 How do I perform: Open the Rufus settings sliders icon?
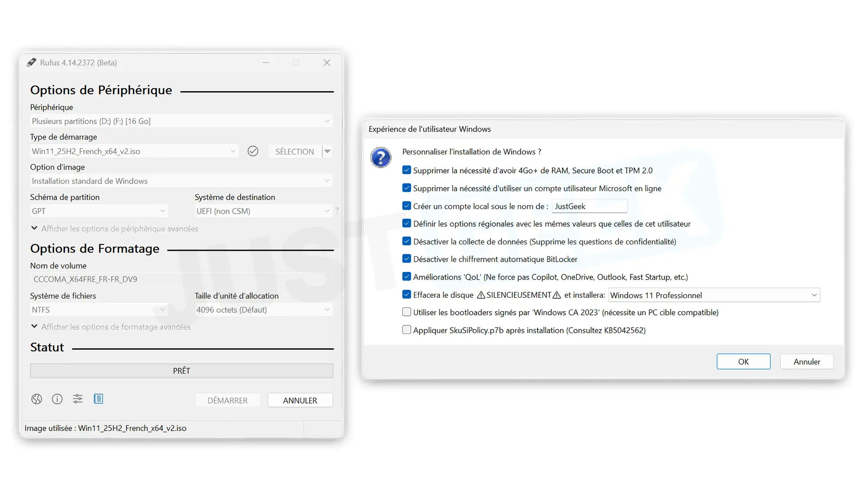78,399
